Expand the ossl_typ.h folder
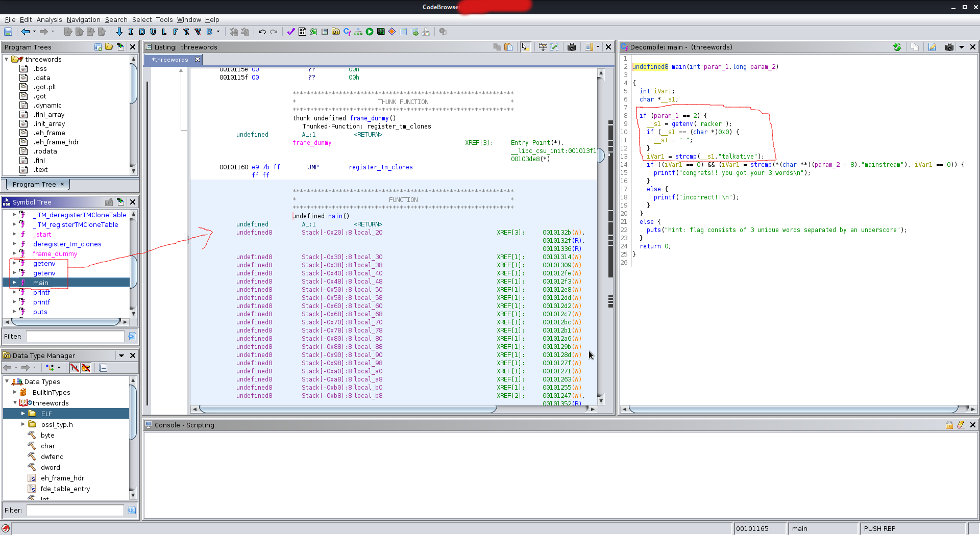 click(23, 424)
